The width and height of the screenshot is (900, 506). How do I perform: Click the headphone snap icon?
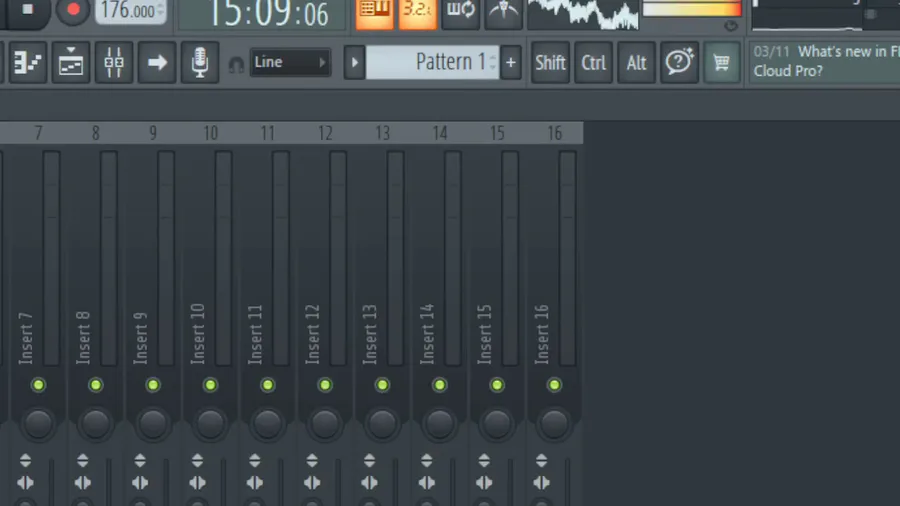point(236,64)
